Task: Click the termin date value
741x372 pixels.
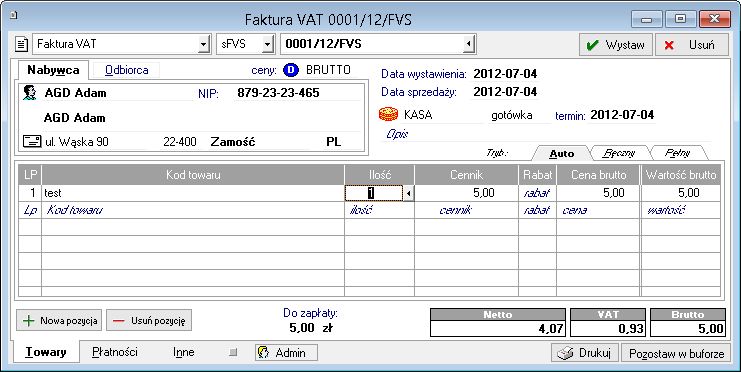Action: click(622, 115)
